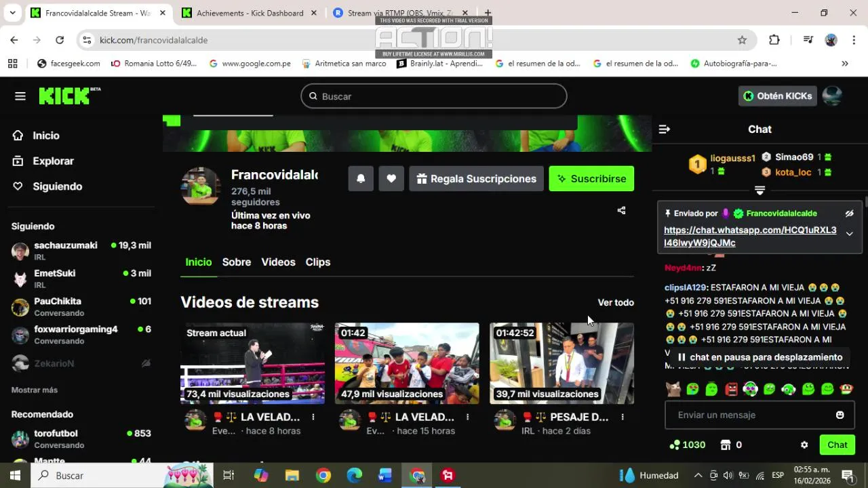Open the pinned WhatsApp chat link

(750, 237)
